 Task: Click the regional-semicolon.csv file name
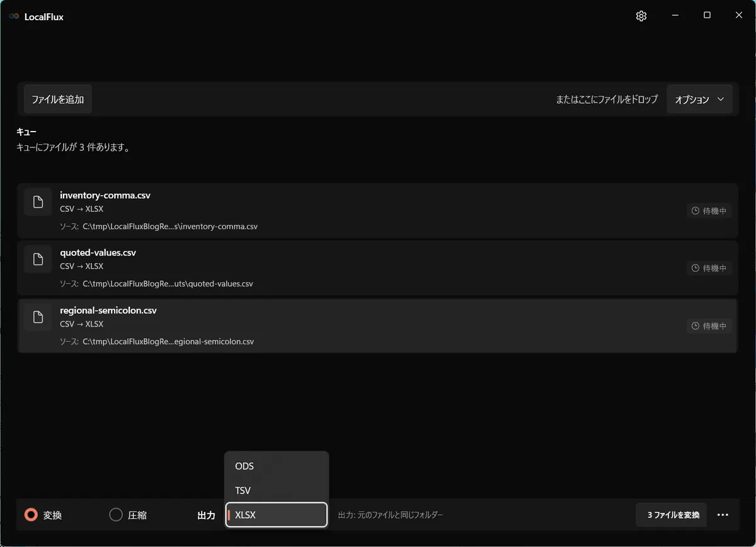[x=108, y=310]
